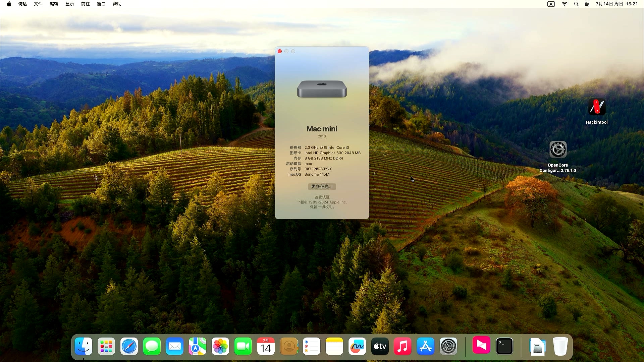Open the 窗口 menu
Screen dimensions: 644x362
[x=101, y=4]
